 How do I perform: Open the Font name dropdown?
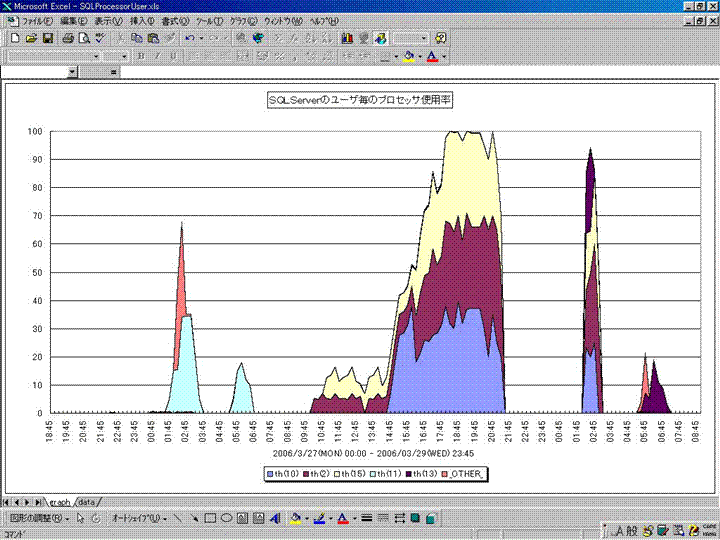(96, 56)
